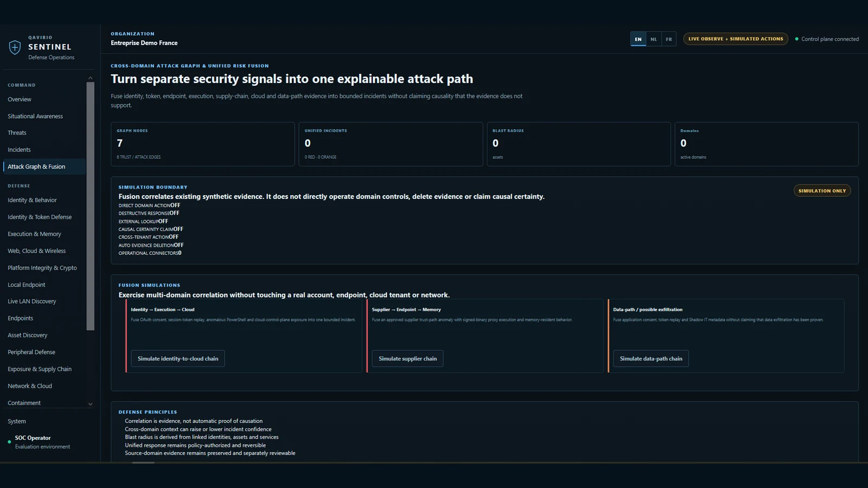The width and height of the screenshot is (868, 488).
Task: Open Platform Integrity & Crypto
Action: click(43, 268)
